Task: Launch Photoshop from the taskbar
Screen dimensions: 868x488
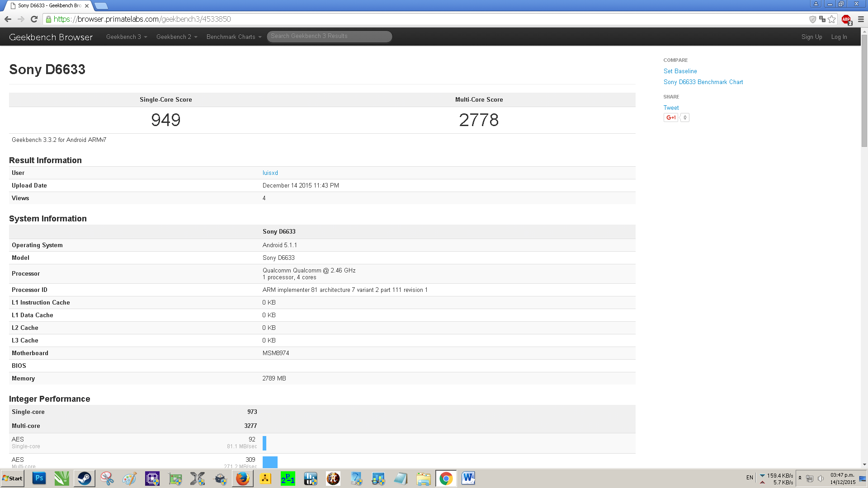Action: [39, 479]
